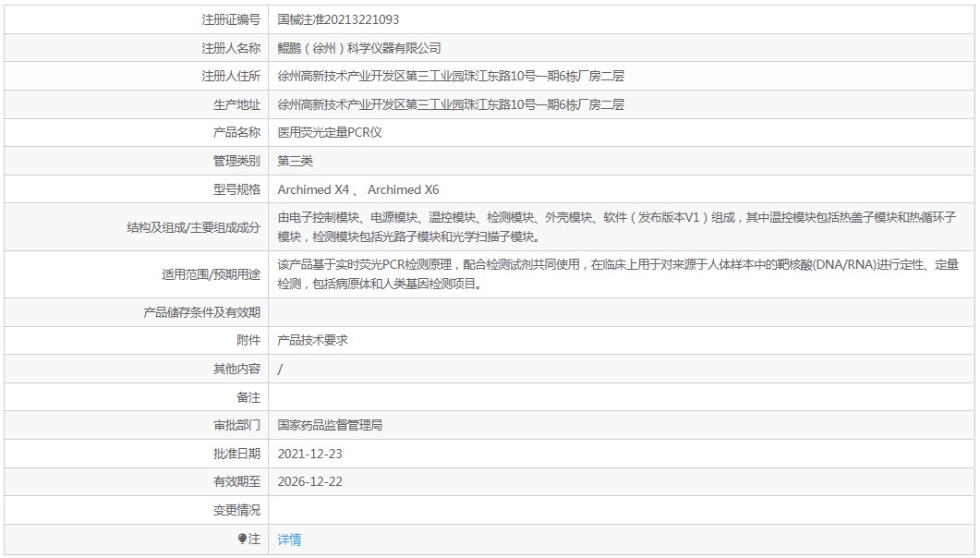This screenshot has width=980, height=558.
Task: Select the address in the 生产地址 row
Action: click(451, 104)
